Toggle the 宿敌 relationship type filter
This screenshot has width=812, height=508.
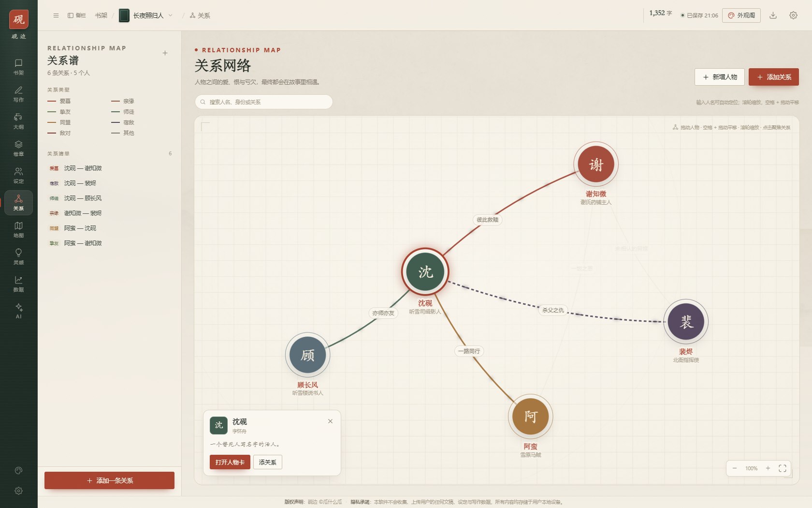point(123,122)
